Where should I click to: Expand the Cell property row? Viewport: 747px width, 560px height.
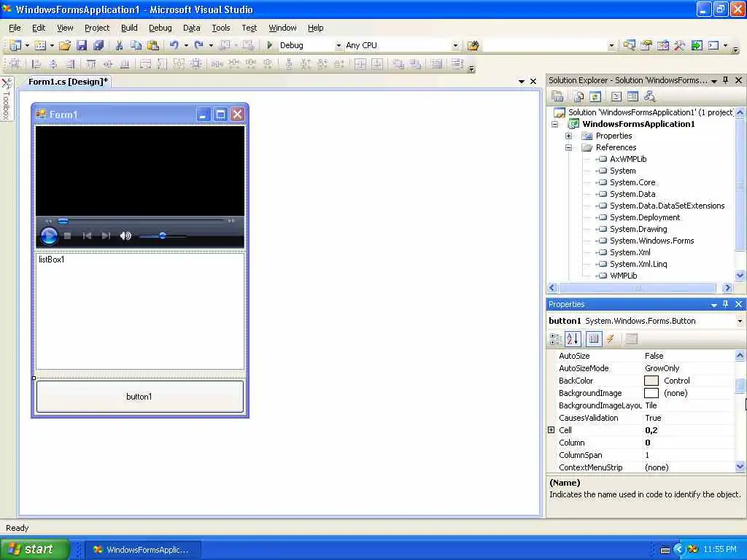click(x=551, y=430)
